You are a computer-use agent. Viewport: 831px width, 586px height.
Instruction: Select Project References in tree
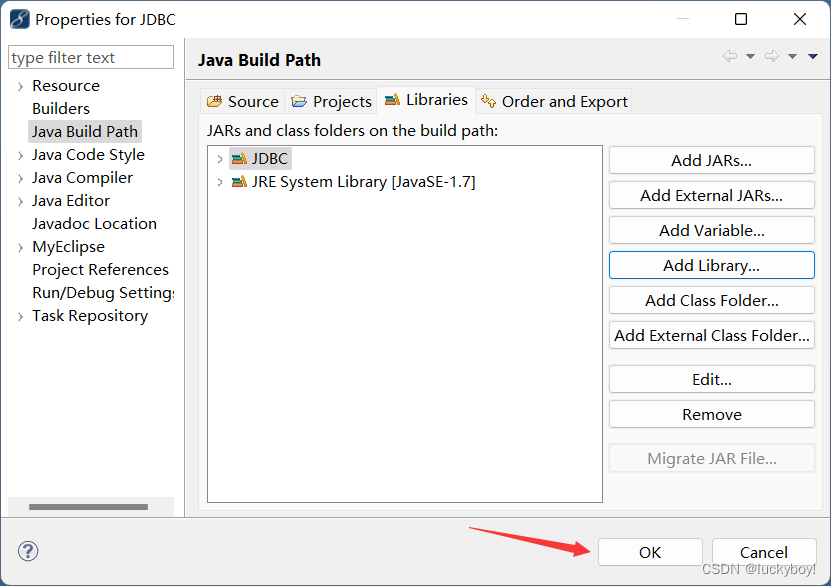100,270
